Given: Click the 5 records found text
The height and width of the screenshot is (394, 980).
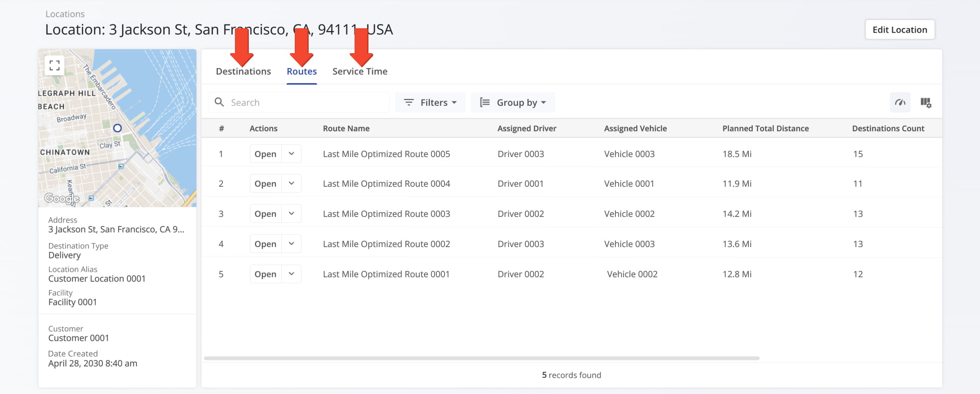Looking at the screenshot, I should coord(571,375).
